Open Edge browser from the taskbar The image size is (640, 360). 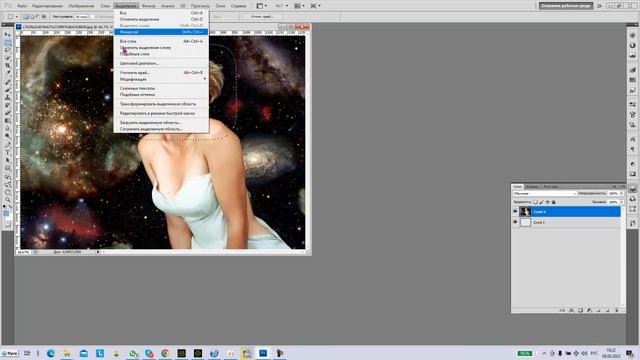click(x=51, y=353)
